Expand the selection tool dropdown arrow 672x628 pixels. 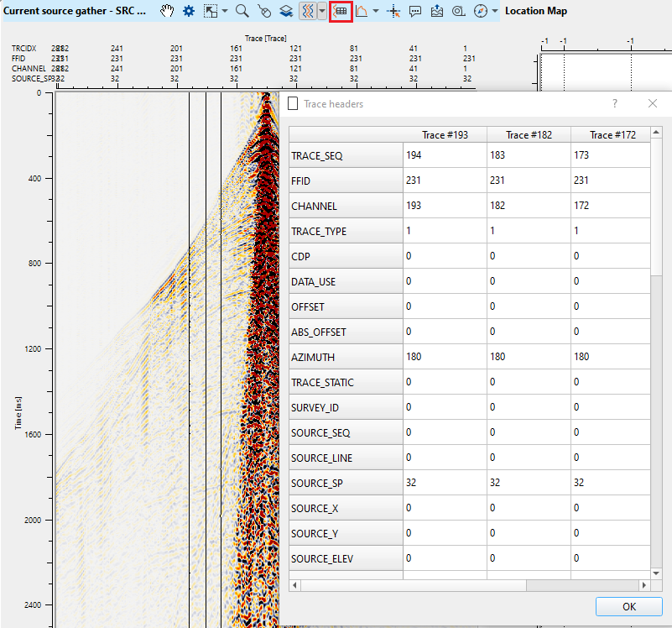pos(225,11)
